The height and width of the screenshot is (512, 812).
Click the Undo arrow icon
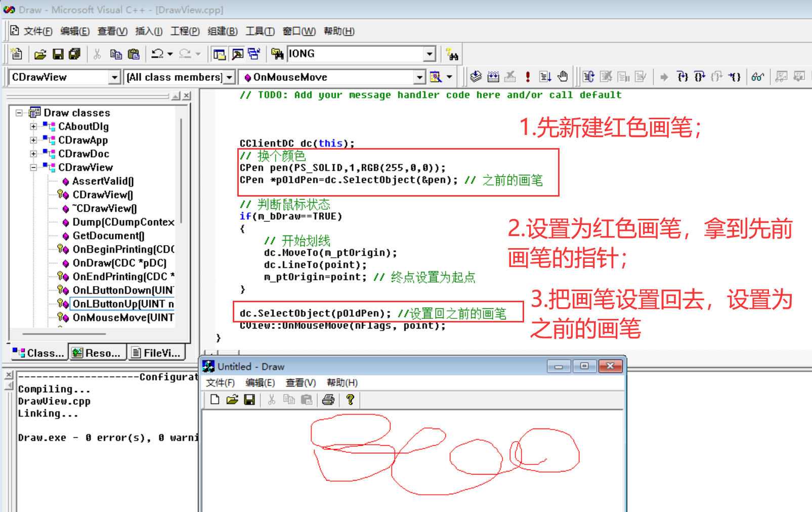(157, 54)
